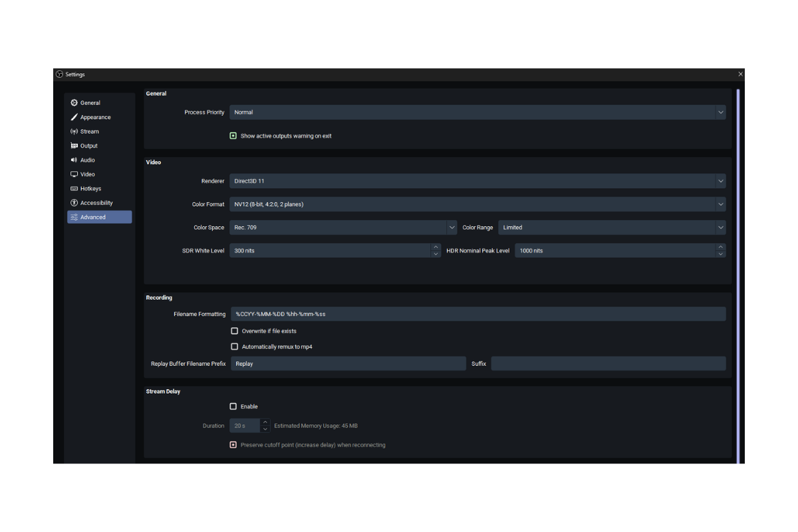
Task: Click the HDR Nominal Peak 1000 nits field
Action: click(x=615, y=251)
